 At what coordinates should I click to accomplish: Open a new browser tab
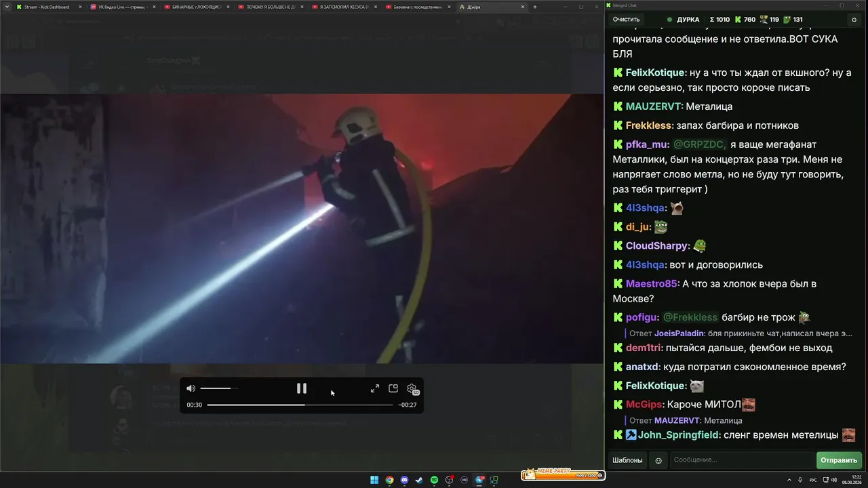[535, 7]
